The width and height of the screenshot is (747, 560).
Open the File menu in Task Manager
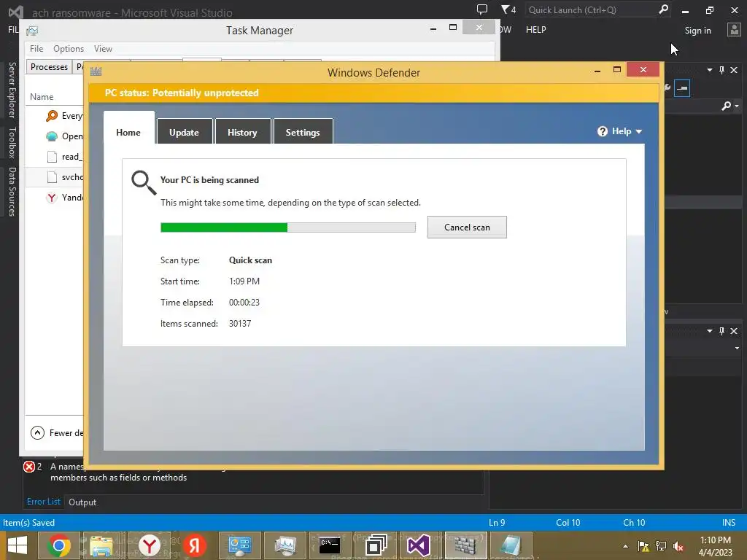click(x=36, y=49)
